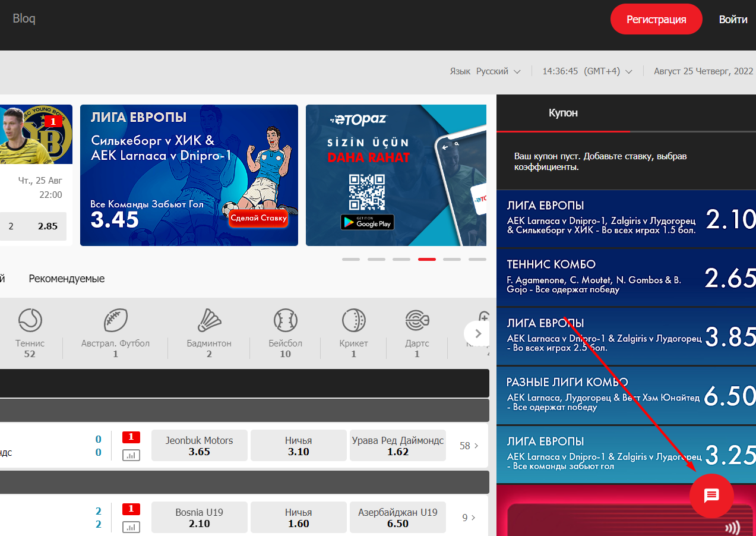
Task: Select the Бейсбол sport icon
Action: point(286,320)
